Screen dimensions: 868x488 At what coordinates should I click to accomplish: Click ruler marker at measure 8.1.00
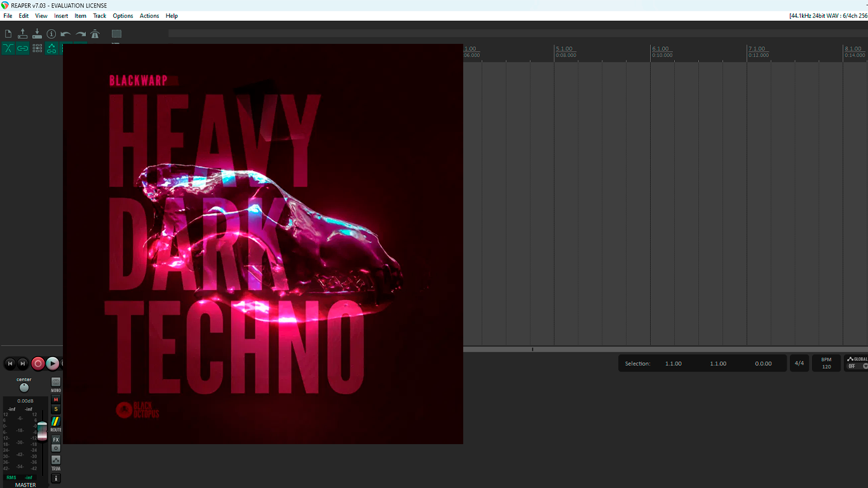pos(853,49)
